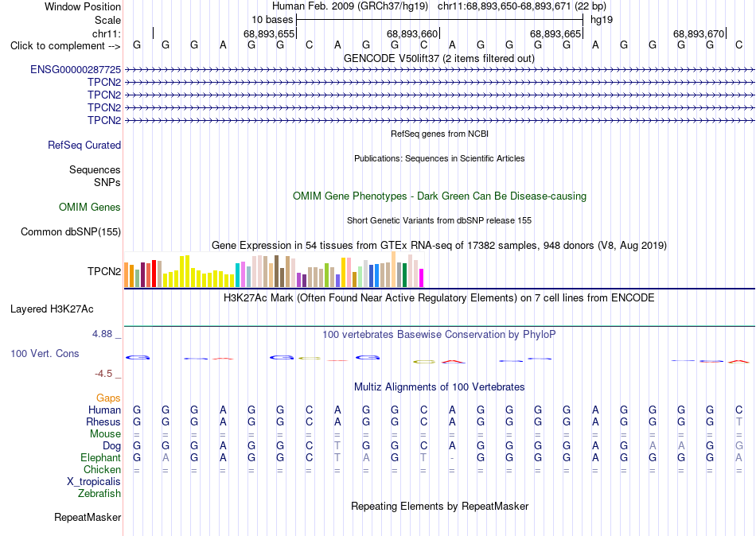756x536 pixels.
Task: Open the 100 Vert. Cons track label
Action: point(45,353)
